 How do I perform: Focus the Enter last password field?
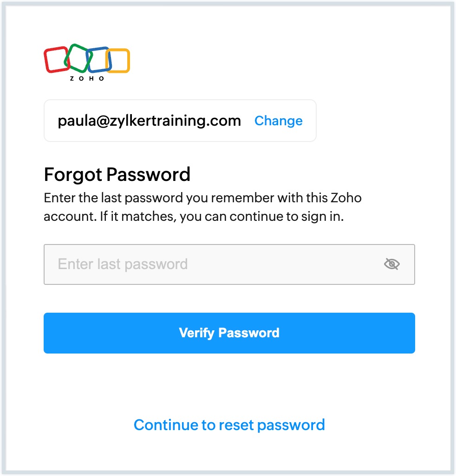click(x=214, y=264)
